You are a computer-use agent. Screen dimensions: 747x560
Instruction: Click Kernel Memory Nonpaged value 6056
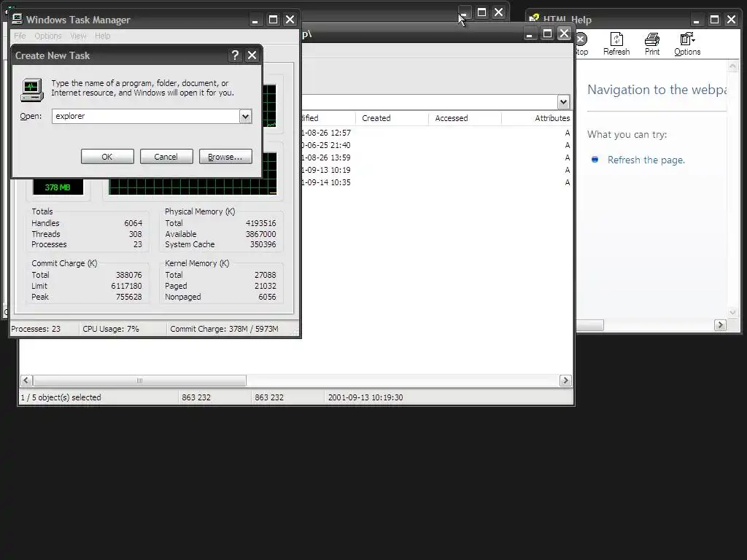pos(267,297)
